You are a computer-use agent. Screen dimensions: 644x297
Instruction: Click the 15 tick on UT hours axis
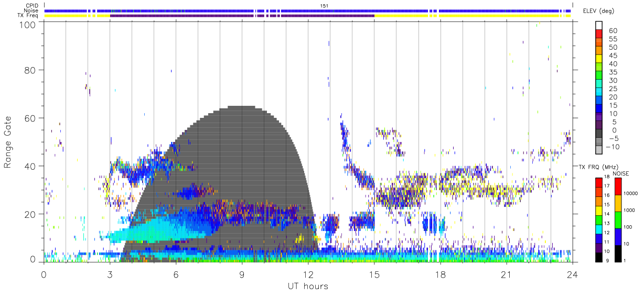tap(374, 274)
